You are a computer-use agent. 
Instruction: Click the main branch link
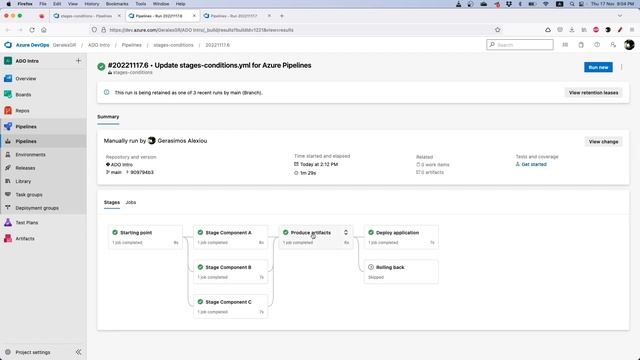(116, 172)
